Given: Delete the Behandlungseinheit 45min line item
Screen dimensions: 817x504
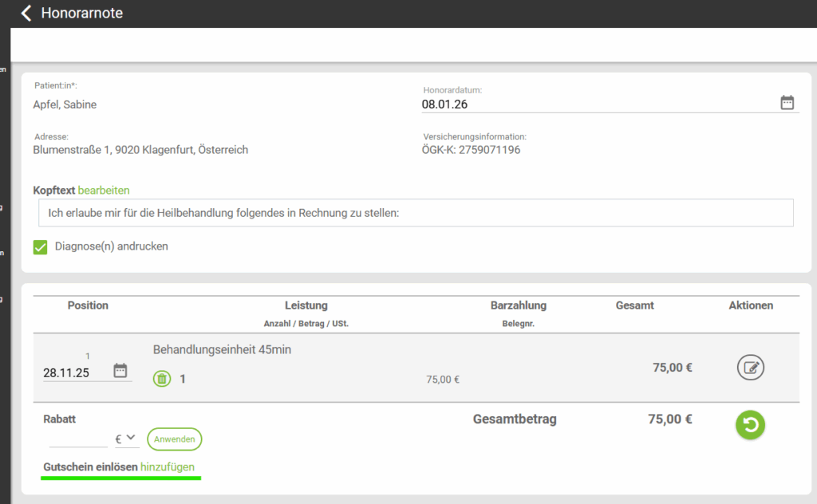Looking at the screenshot, I should point(162,379).
